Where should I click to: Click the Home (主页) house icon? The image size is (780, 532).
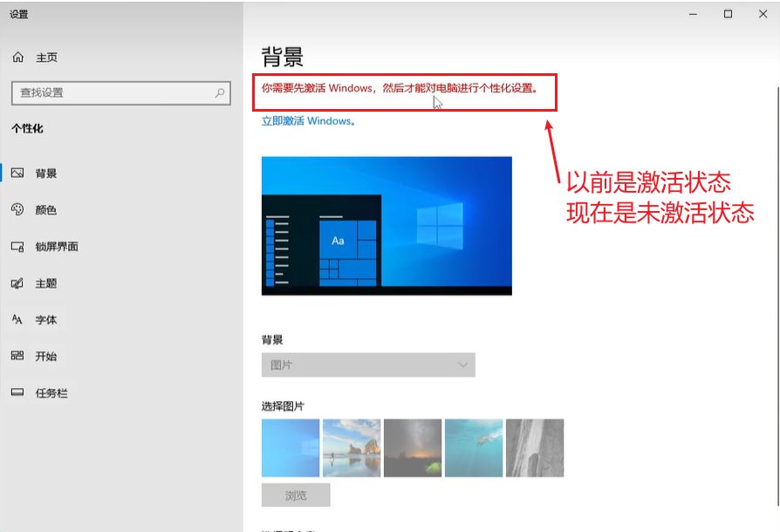pos(17,57)
